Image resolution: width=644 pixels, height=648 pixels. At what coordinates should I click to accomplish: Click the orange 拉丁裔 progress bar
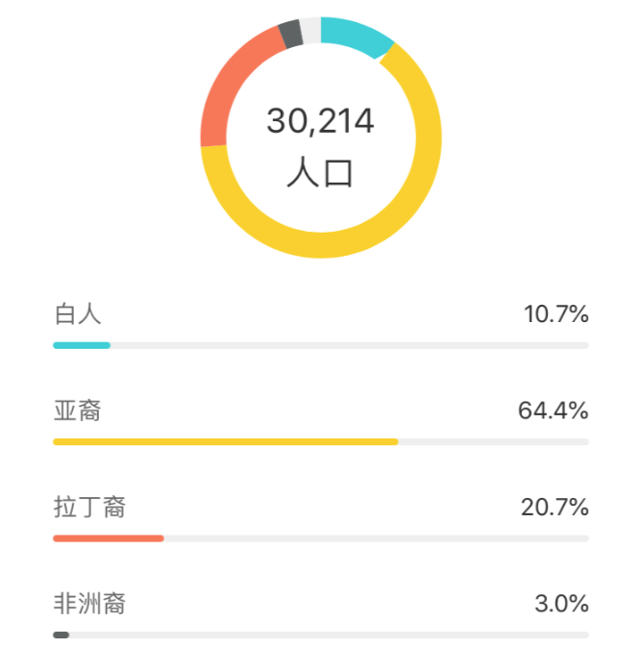point(108,538)
